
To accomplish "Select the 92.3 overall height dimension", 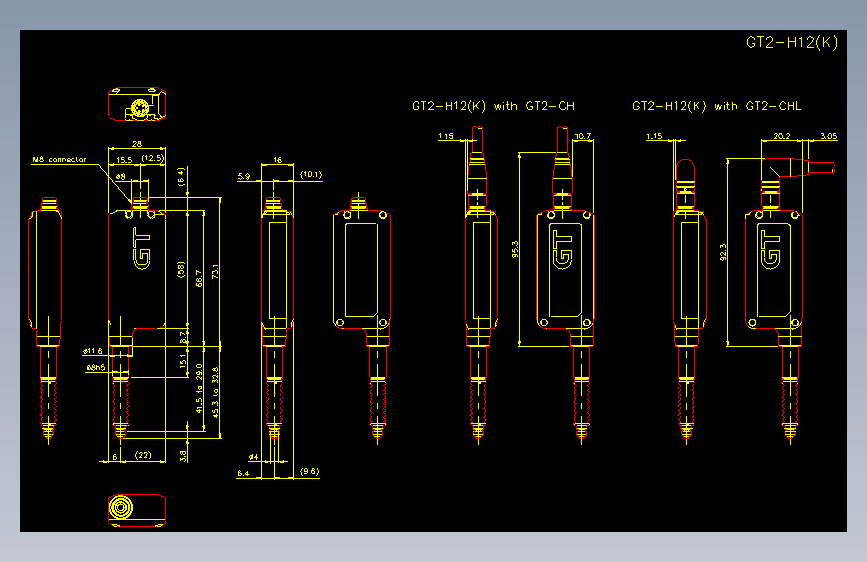I will coord(723,252).
